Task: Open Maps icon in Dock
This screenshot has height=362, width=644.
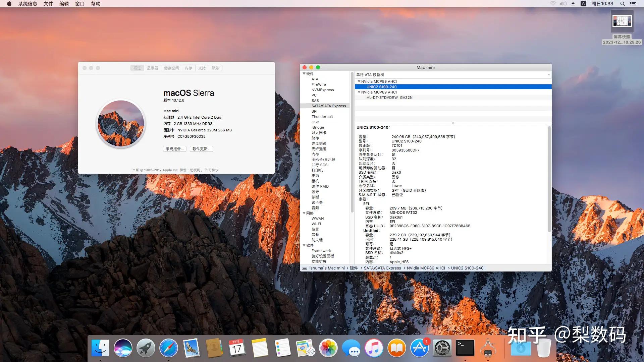Action: (305, 348)
